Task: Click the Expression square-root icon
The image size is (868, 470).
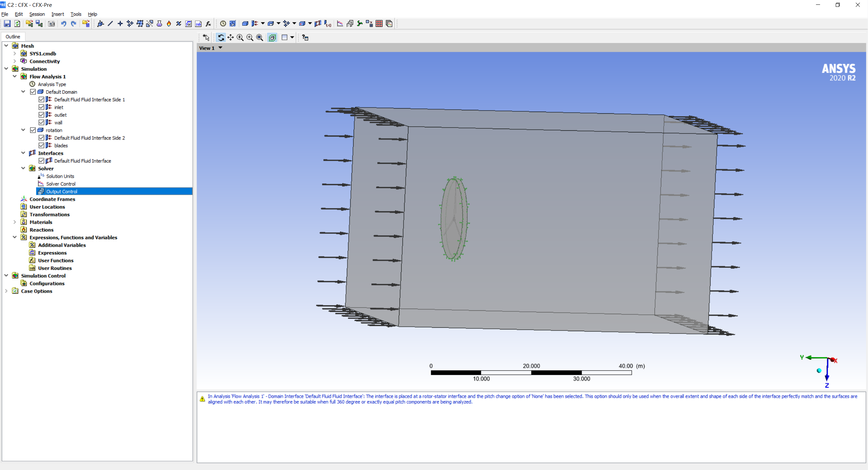Action: [189, 23]
